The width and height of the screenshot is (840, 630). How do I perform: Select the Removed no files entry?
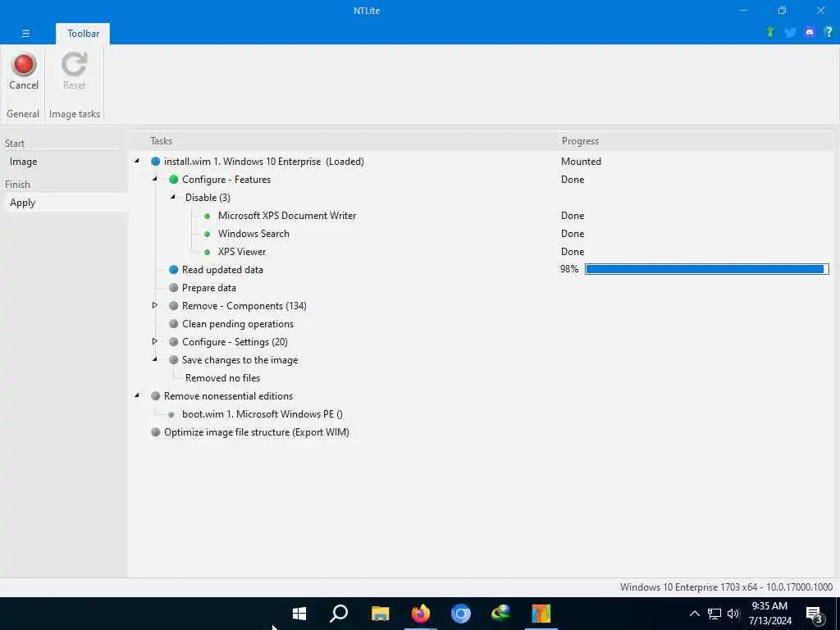point(223,378)
